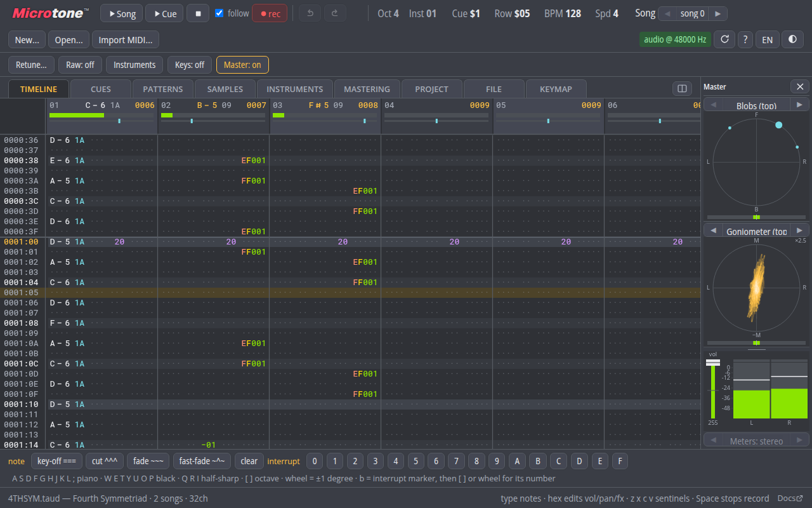The width and height of the screenshot is (812, 508).
Task: Select interrupt number 5
Action: (x=416, y=461)
